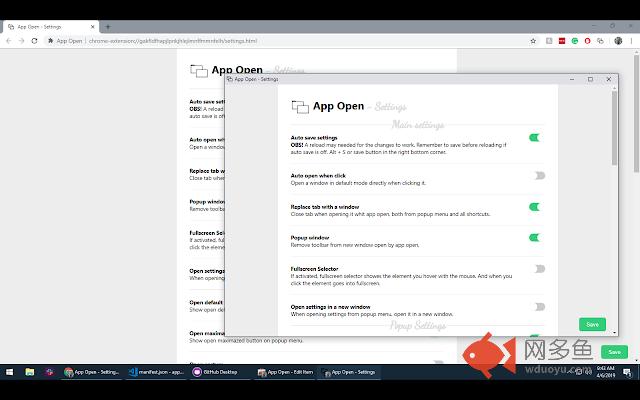
Task: Switch to App Open - Settings popup taskbar item
Action: [x=349, y=372]
